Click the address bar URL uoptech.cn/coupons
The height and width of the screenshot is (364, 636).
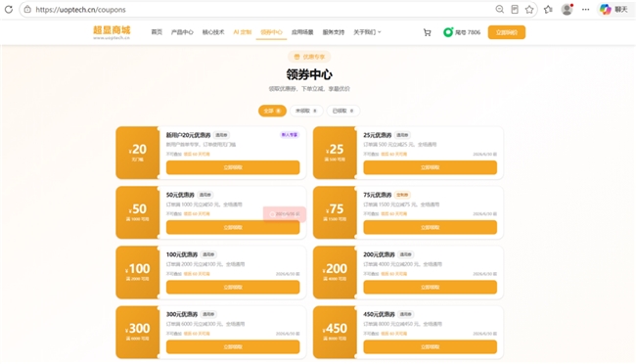80,10
